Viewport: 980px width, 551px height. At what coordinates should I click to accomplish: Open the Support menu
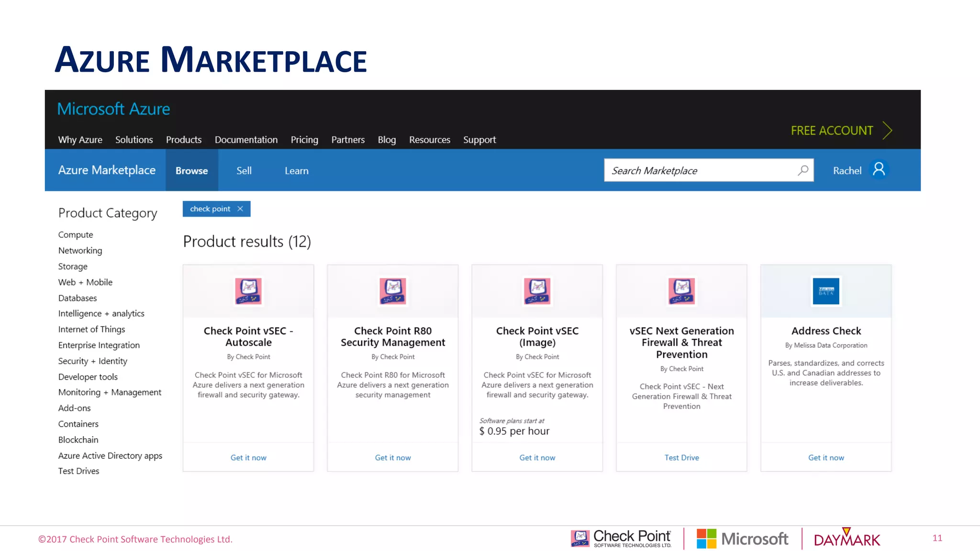pos(479,140)
